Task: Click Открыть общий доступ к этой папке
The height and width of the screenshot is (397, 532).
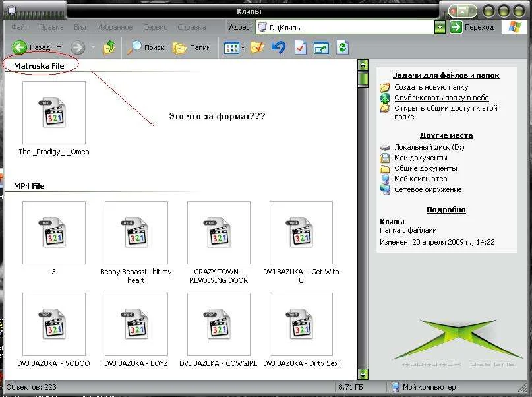Action: [446, 112]
